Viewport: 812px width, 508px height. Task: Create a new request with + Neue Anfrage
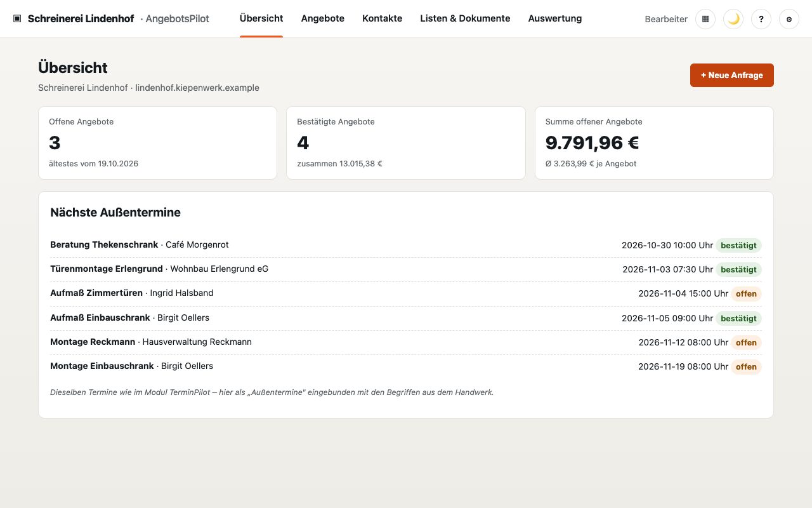(732, 75)
